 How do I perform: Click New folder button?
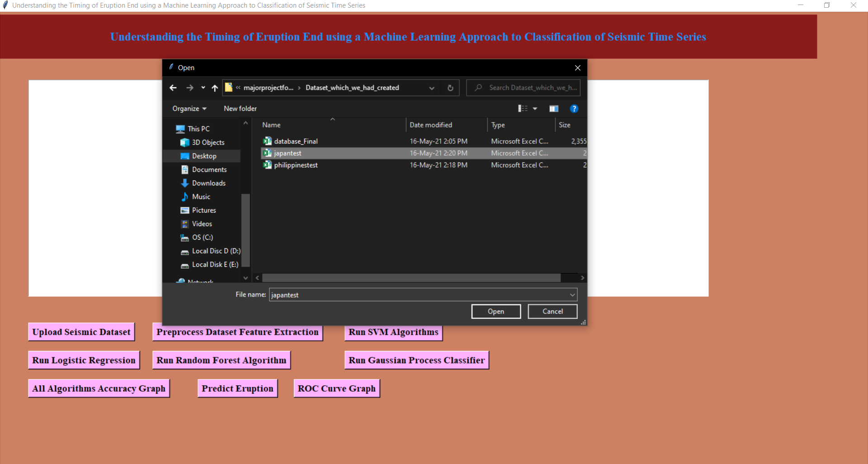coord(240,109)
